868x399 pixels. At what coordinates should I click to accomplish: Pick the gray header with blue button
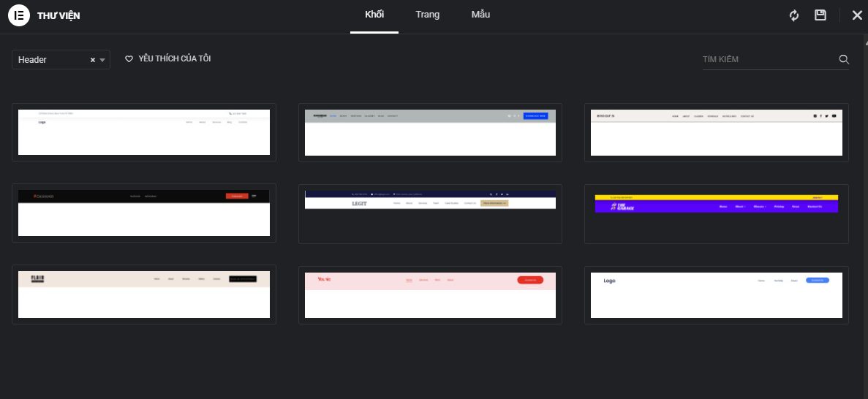[x=430, y=132]
